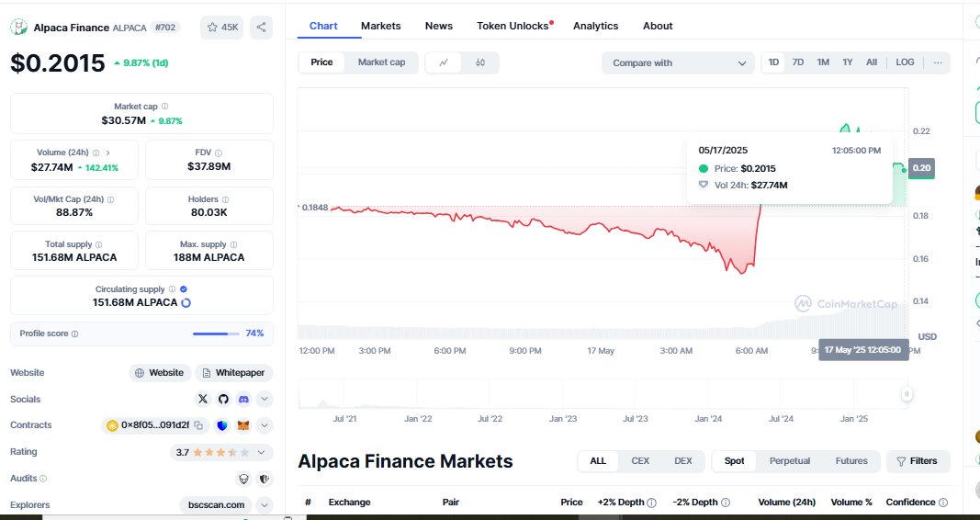
Task: Click the Holders info icon
Action: tap(226, 200)
